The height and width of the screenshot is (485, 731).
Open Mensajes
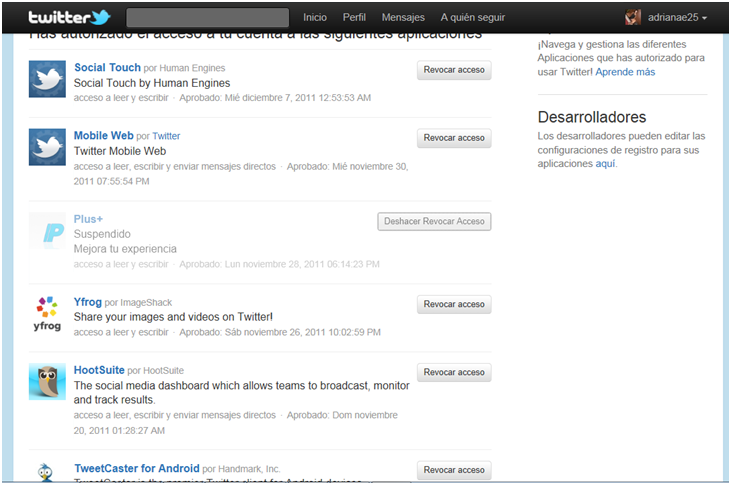pyautogui.click(x=403, y=17)
